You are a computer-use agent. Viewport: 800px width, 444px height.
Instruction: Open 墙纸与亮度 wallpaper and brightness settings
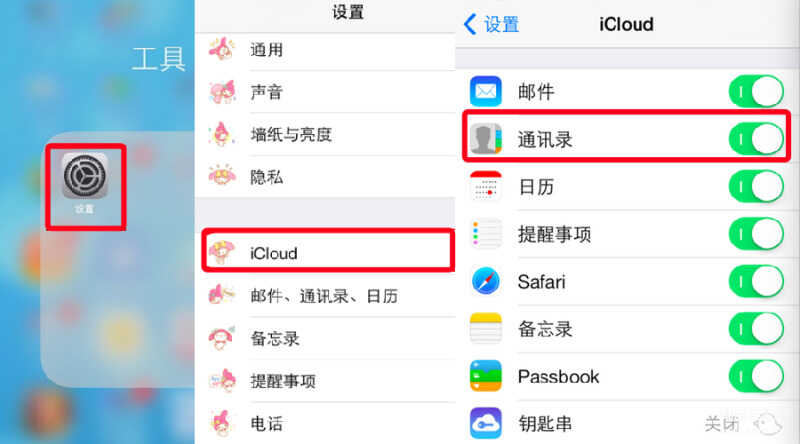click(325, 135)
